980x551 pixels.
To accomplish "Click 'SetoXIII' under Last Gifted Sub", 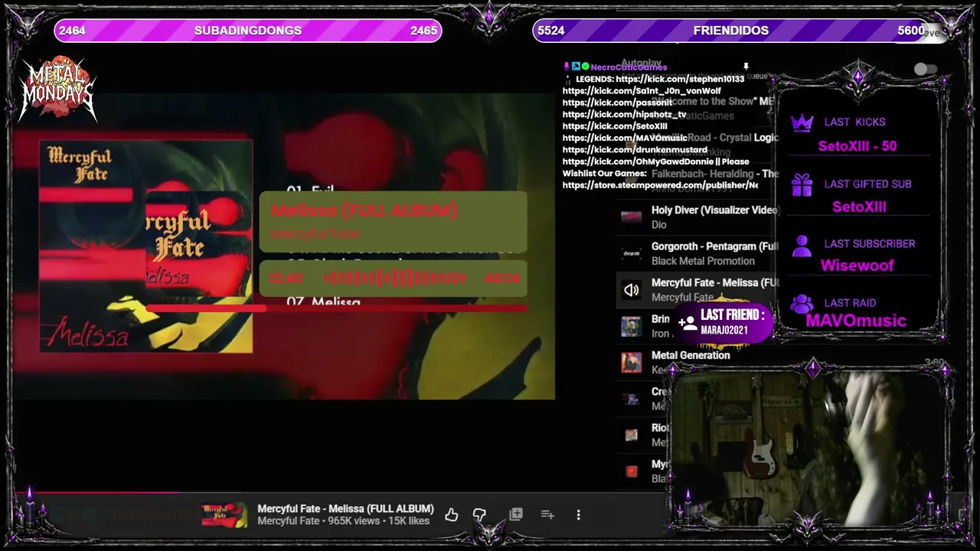I will (x=859, y=207).
